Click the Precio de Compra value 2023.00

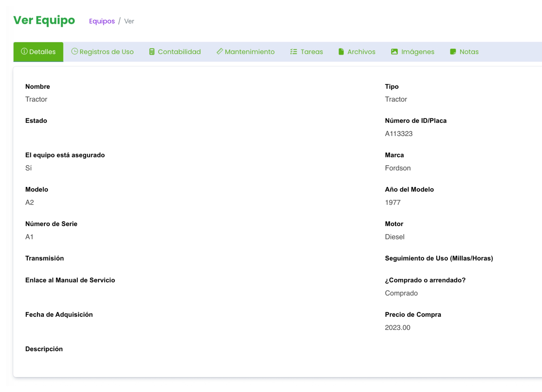[398, 328]
